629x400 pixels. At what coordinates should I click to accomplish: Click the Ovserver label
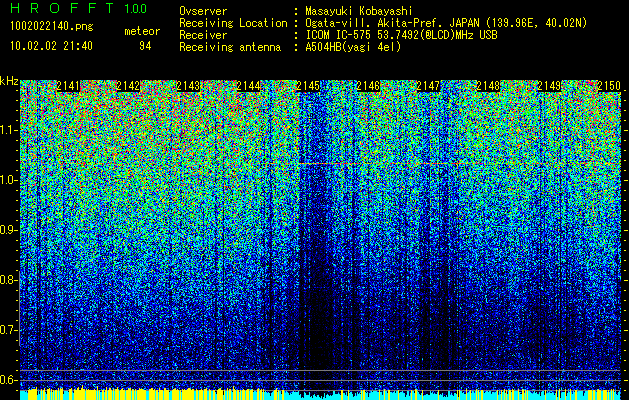pyautogui.click(x=203, y=11)
